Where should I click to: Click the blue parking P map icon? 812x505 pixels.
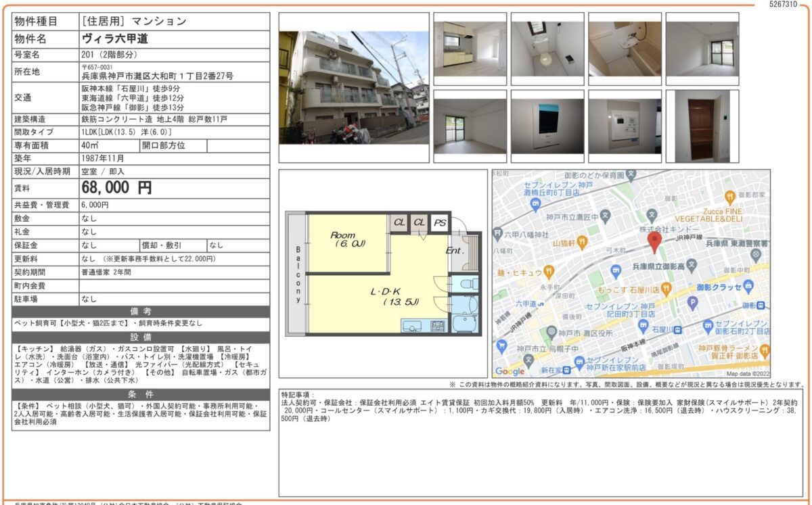coord(692,303)
